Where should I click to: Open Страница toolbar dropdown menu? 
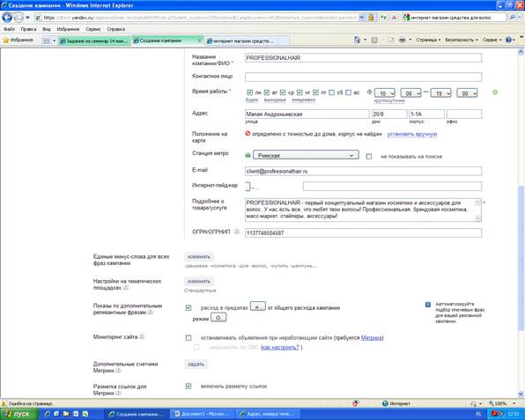tap(428, 40)
